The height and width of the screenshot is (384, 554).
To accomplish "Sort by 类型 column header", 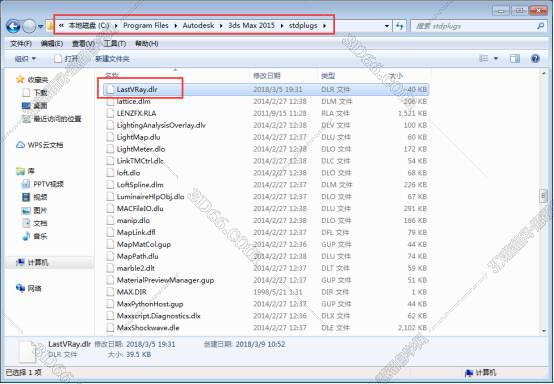I will pos(328,76).
